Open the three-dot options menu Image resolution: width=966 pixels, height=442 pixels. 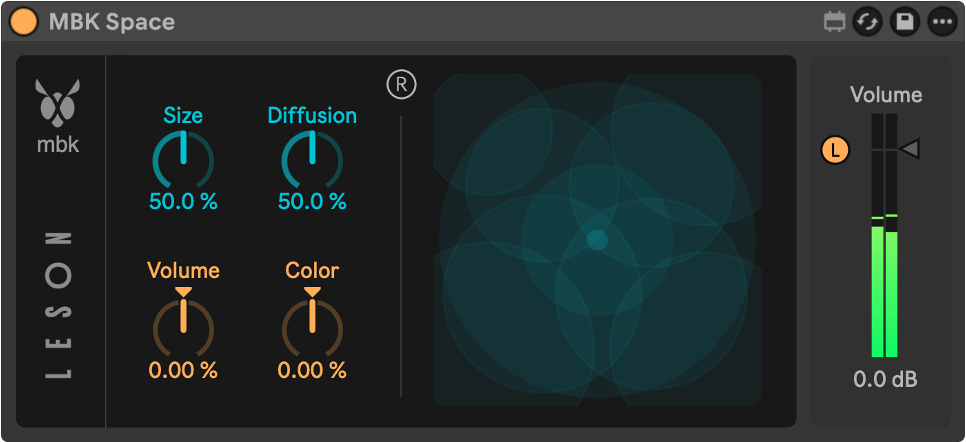click(943, 22)
